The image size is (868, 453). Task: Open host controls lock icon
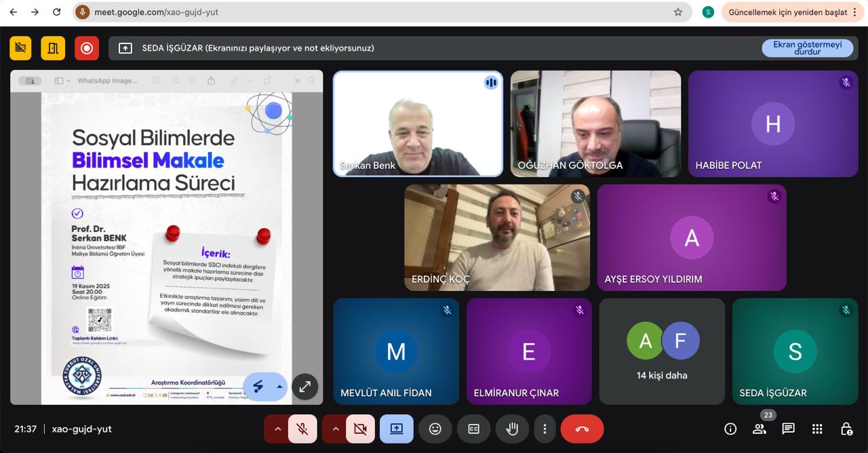click(846, 429)
